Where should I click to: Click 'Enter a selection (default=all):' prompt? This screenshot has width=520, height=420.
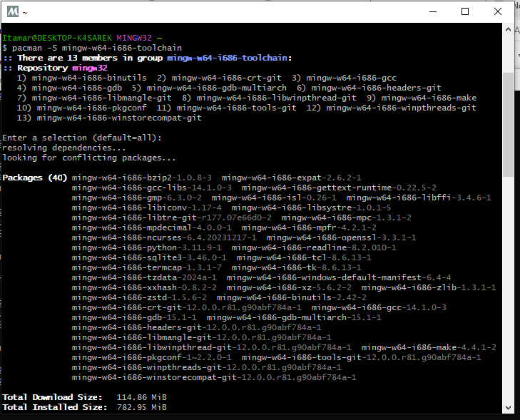pos(82,138)
